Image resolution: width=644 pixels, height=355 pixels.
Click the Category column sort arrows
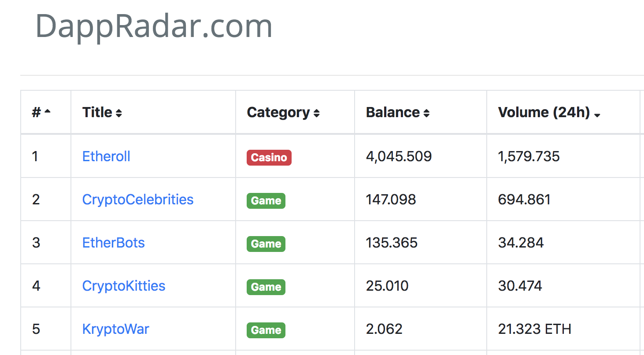[x=316, y=113]
